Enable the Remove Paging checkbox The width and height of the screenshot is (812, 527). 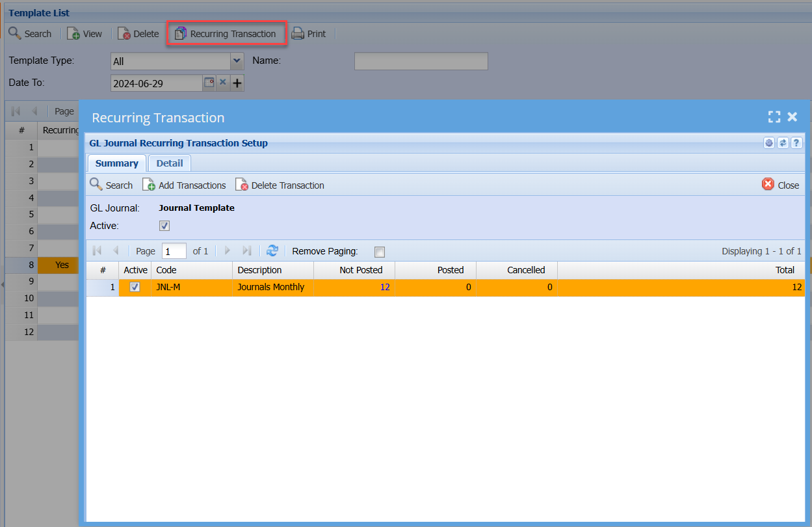pos(380,252)
